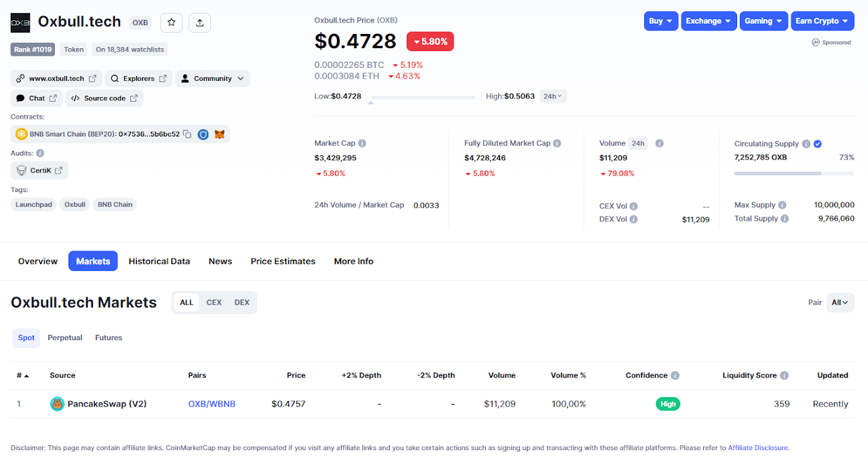This screenshot has width=868, height=465.
Task: Expand the Community dropdown
Action: pyautogui.click(x=213, y=79)
